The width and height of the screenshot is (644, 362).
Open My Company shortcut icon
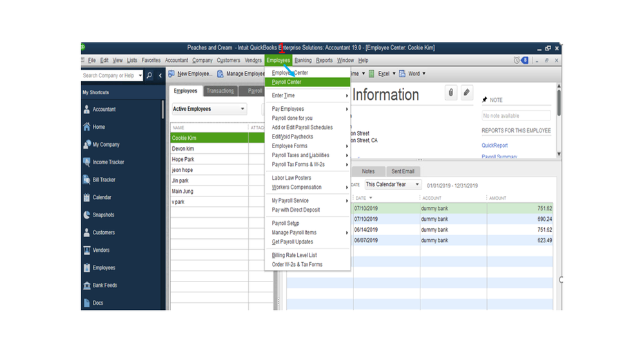pyautogui.click(x=86, y=144)
